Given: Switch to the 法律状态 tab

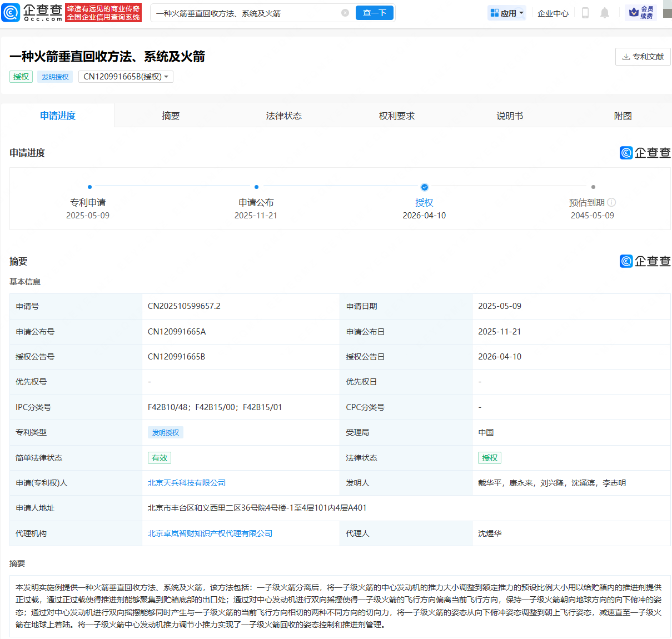Looking at the screenshot, I should coord(283,116).
